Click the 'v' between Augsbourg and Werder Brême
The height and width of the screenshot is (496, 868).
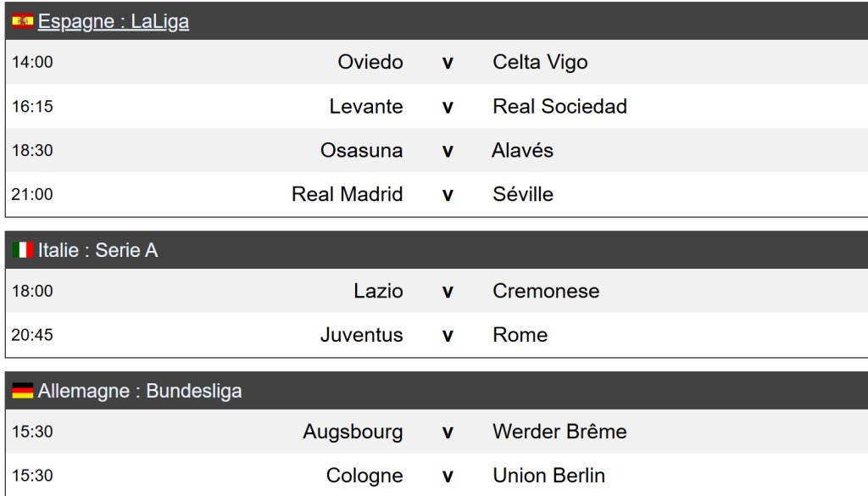click(x=448, y=432)
